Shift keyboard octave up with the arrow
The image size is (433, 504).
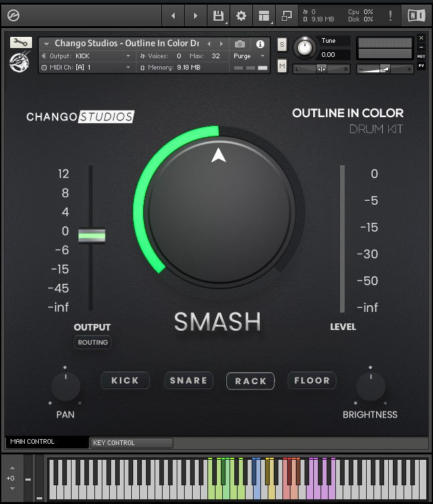pyautogui.click(x=12, y=468)
